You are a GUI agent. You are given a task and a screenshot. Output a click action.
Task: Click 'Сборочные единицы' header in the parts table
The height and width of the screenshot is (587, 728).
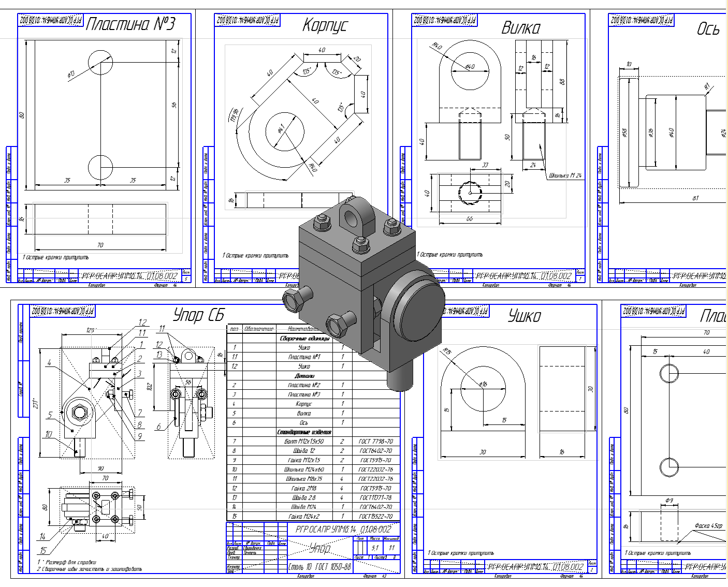coord(304,339)
